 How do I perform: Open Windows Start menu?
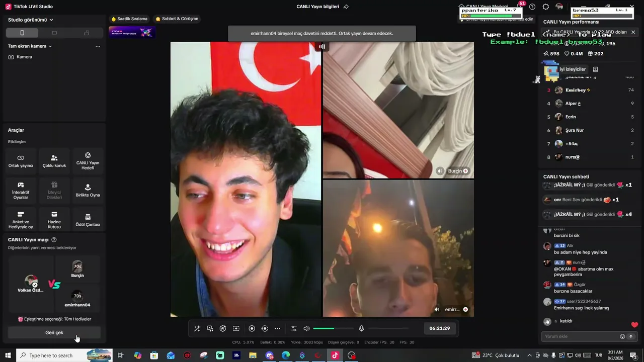(x=8, y=355)
